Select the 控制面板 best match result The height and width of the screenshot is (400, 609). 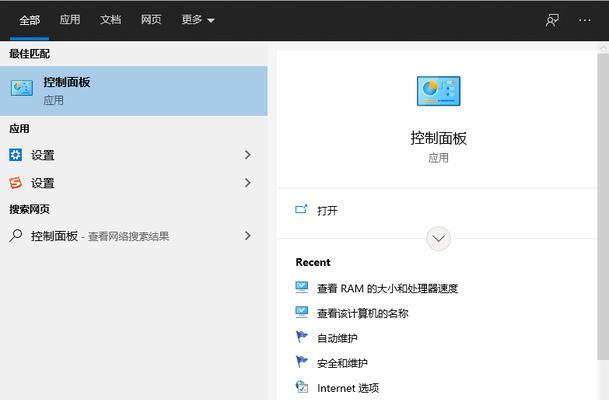134,91
